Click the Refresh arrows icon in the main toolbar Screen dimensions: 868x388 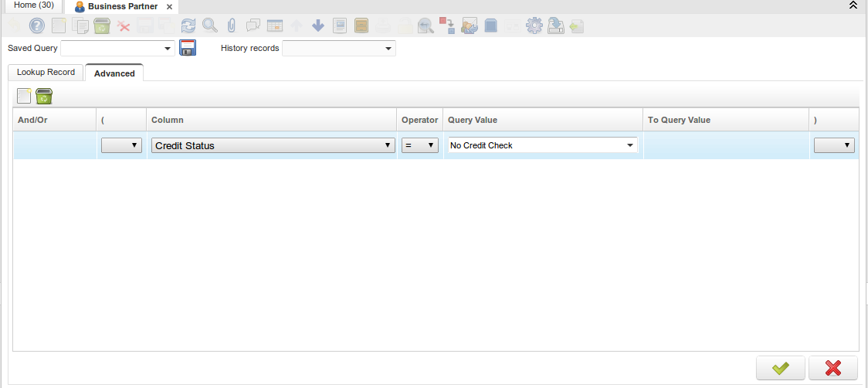coord(188,26)
